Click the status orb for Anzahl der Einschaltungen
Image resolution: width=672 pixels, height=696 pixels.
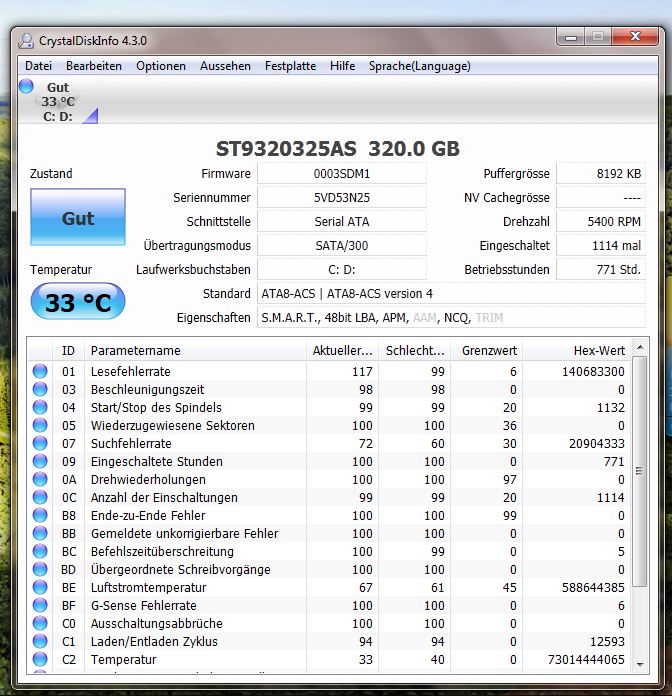click(40, 497)
